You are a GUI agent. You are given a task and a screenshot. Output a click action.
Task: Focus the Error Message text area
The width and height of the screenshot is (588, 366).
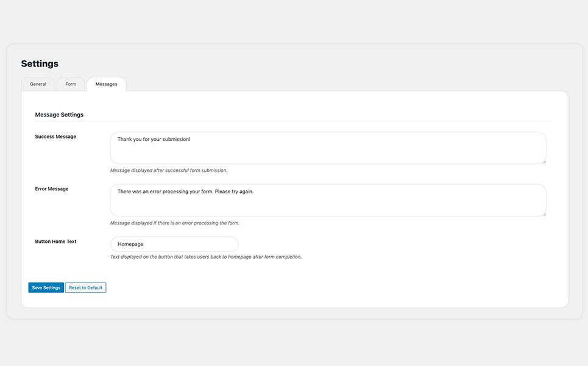click(328, 204)
